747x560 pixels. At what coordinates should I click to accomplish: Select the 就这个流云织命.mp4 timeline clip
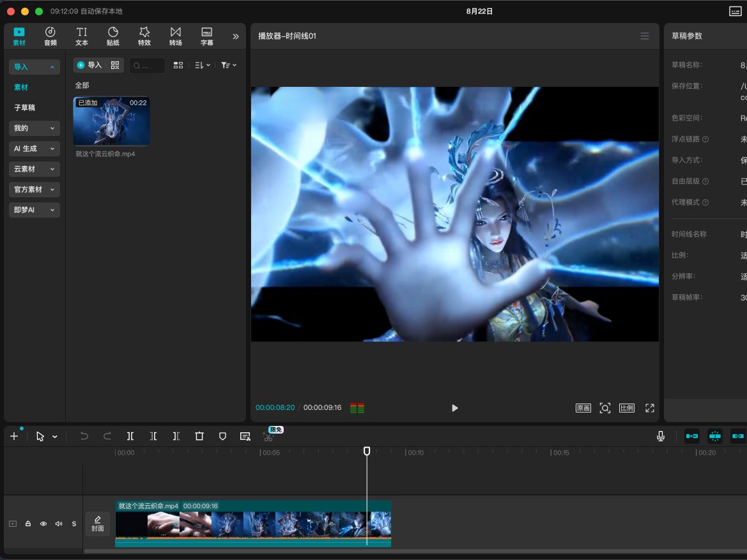(x=253, y=524)
